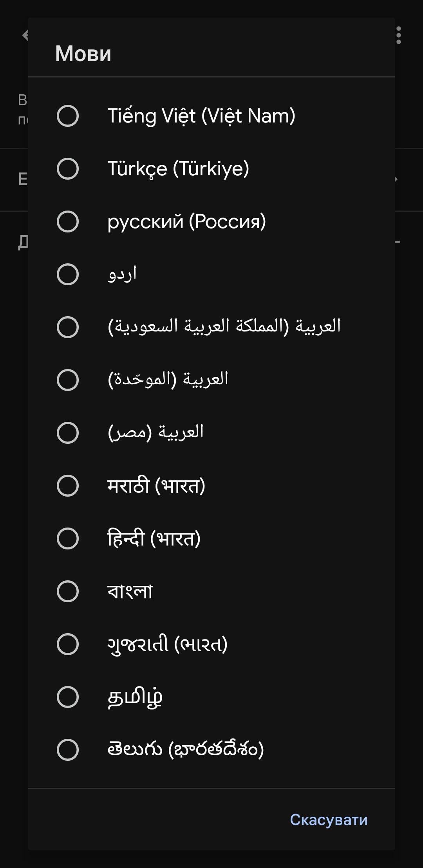Image resolution: width=423 pixels, height=868 pixels.
Task: Click the русский (Россия) text label
Action: [187, 222]
